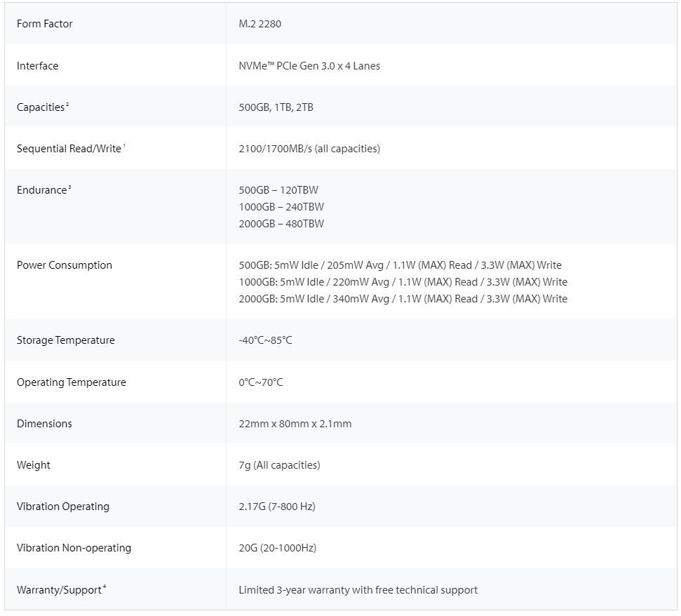Viewport: 681px width, 616px height.
Task: Click the NVMe PCIe Gen 3.0 interface value
Action: pos(309,66)
